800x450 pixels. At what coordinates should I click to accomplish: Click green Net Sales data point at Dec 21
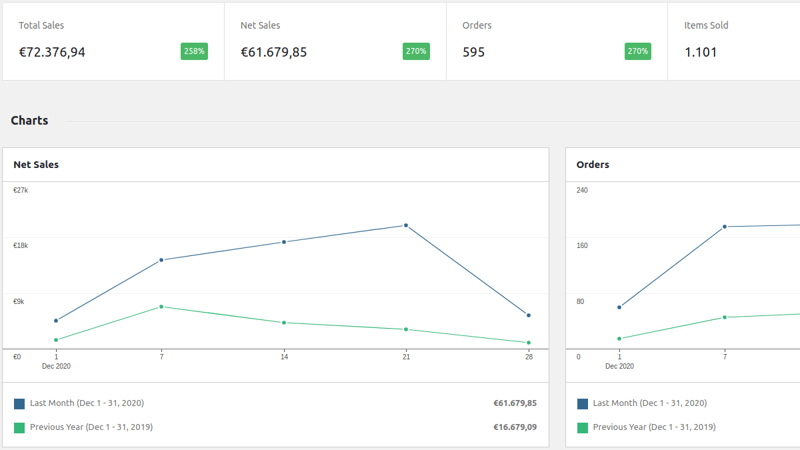tap(406, 330)
